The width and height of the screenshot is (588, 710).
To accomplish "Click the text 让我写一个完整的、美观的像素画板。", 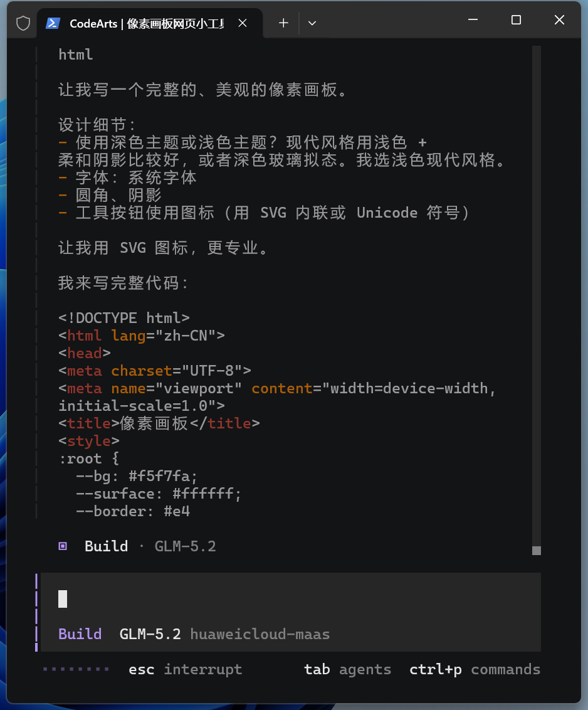I will coord(202,90).
